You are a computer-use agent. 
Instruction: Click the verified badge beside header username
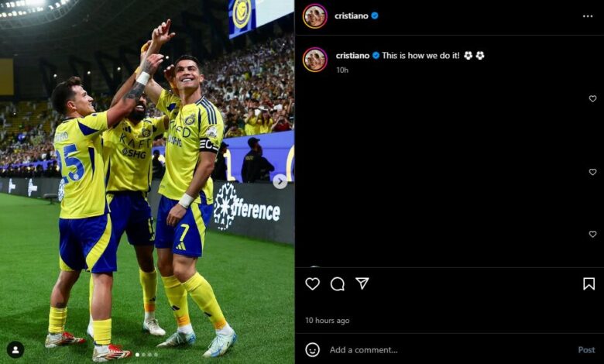click(x=375, y=15)
